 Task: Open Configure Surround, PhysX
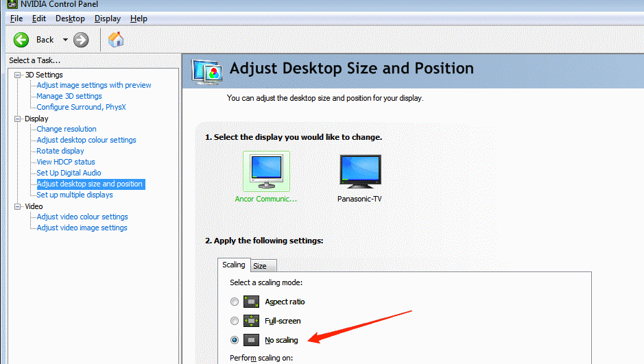click(x=82, y=107)
